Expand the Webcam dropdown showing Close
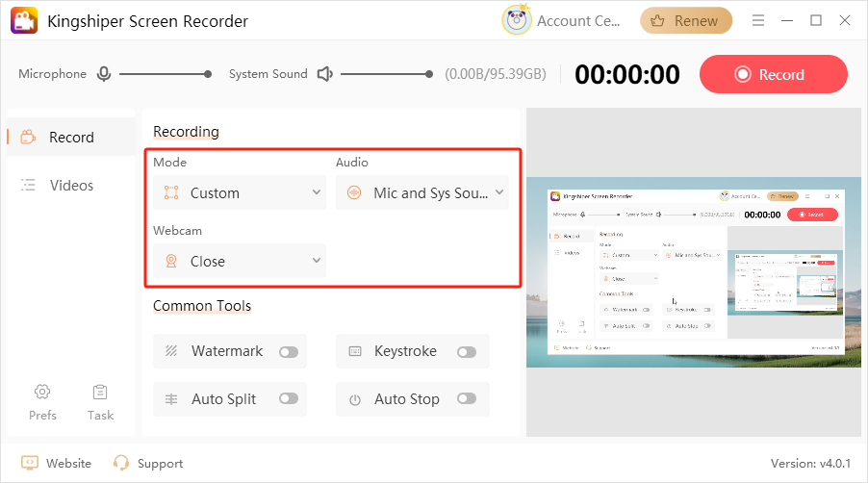 tap(240, 261)
